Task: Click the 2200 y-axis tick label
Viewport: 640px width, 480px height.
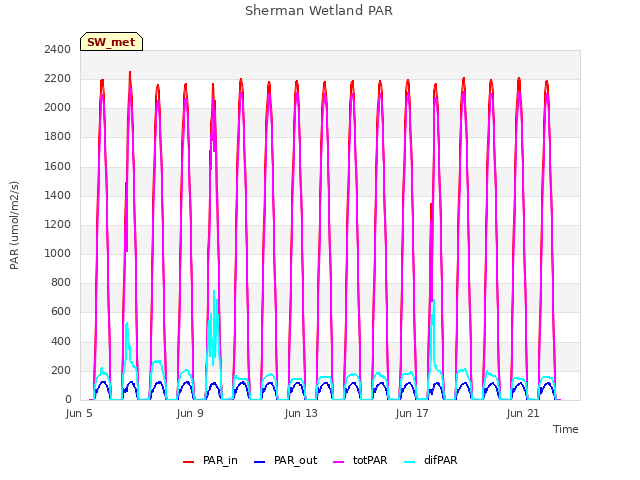Action: pos(58,78)
